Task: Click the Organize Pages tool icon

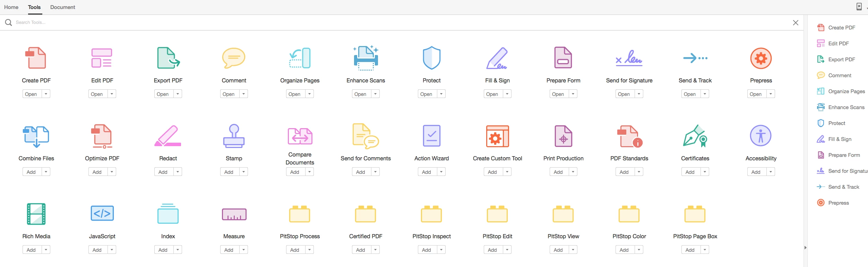Action: (x=300, y=58)
